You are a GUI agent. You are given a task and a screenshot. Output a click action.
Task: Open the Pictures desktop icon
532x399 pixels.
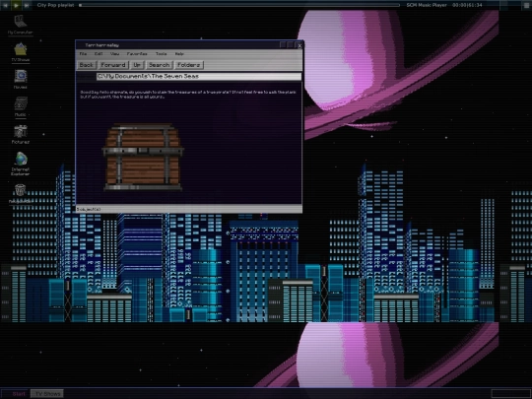(21, 134)
